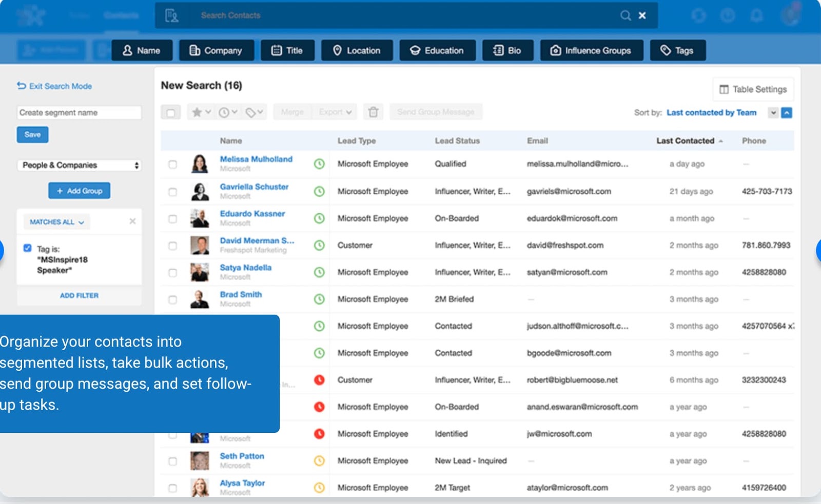Click the Create segment name input field

pos(79,112)
